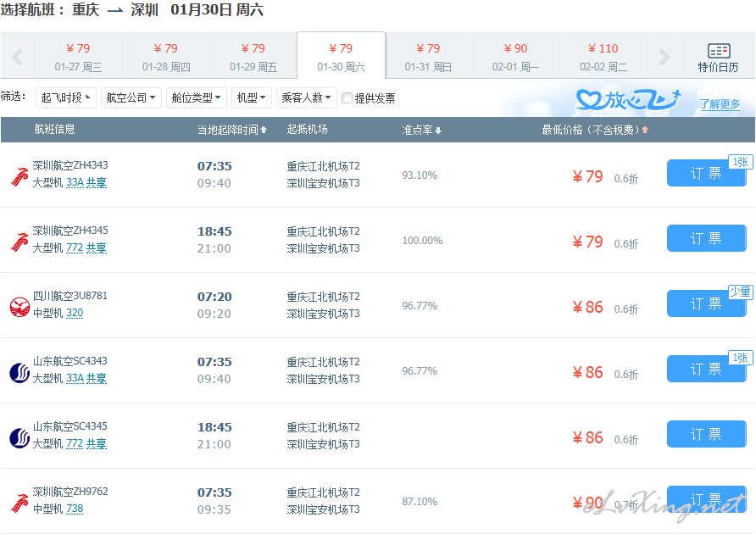
Task: Click the ¥86 price of flight SC4343
Action: click(x=587, y=372)
